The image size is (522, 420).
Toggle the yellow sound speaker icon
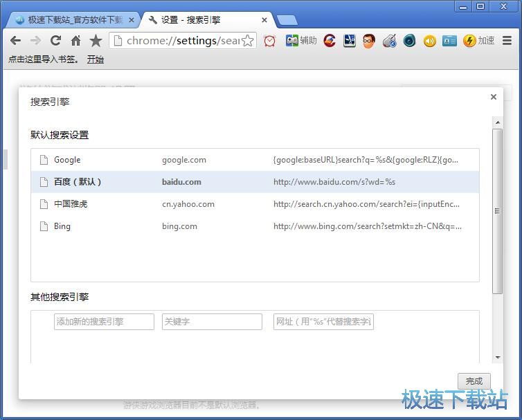tap(430, 41)
